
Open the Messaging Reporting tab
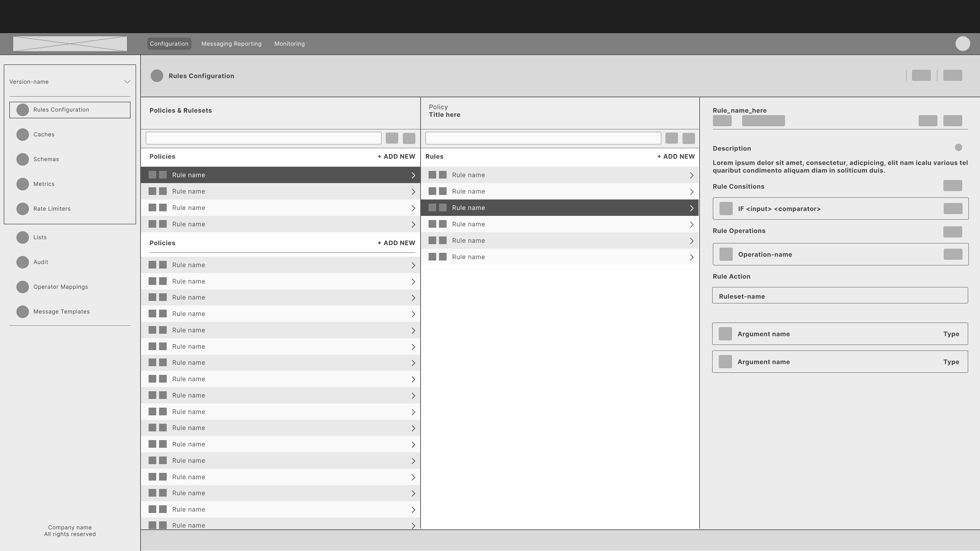(x=231, y=43)
